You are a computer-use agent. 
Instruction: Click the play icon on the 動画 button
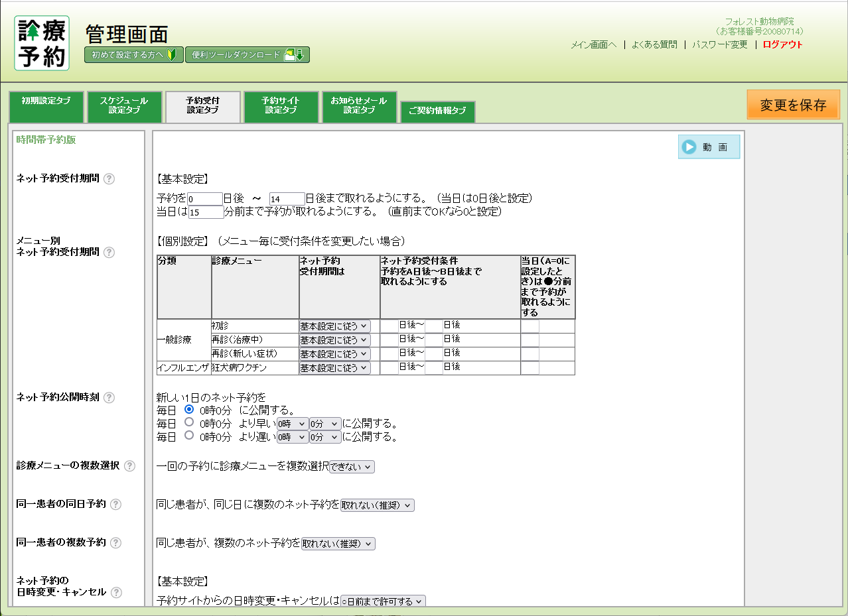[x=687, y=147]
